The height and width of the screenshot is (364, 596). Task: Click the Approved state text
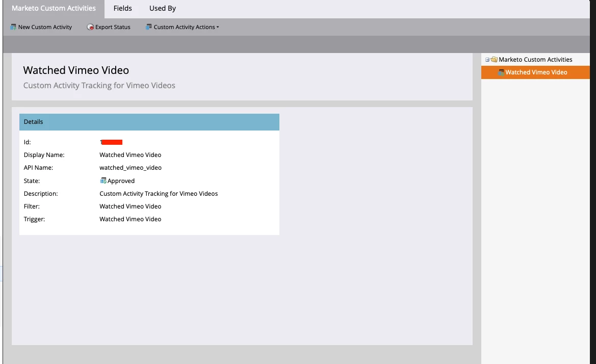pos(121,181)
